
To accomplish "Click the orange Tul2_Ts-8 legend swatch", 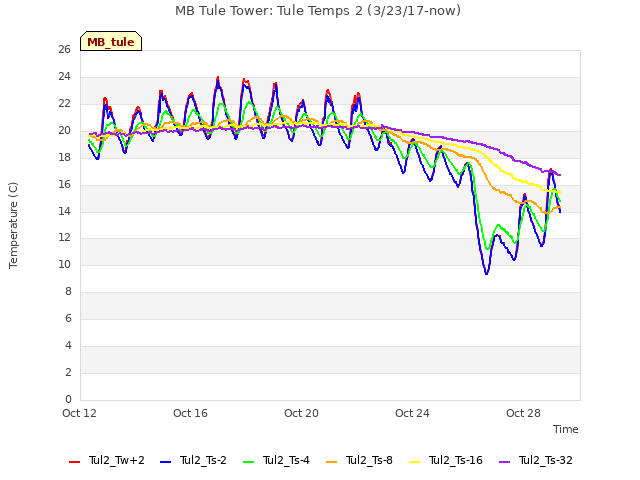I will click(x=331, y=462).
